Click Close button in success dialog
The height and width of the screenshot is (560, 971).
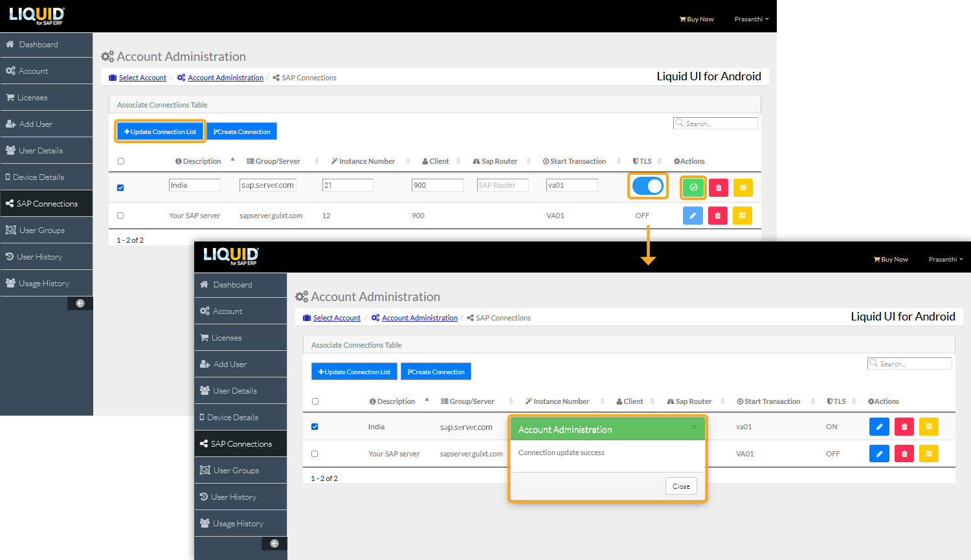[681, 486]
